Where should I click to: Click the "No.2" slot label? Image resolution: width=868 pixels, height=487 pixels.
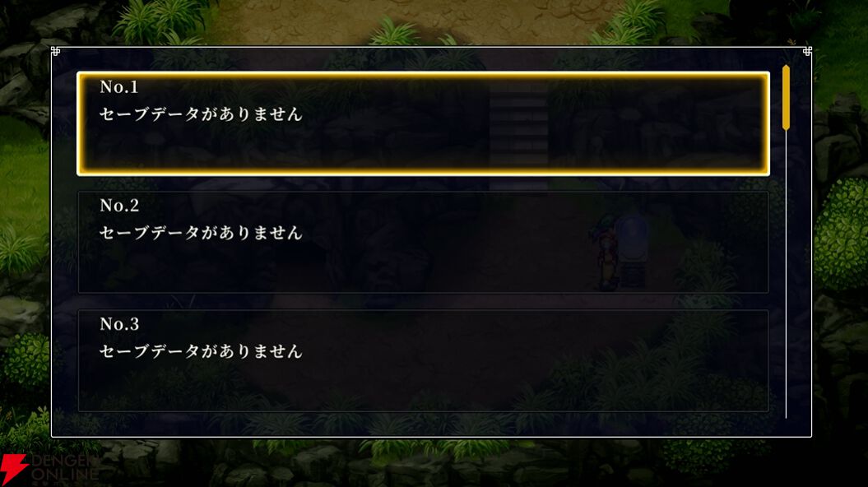point(119,206)
